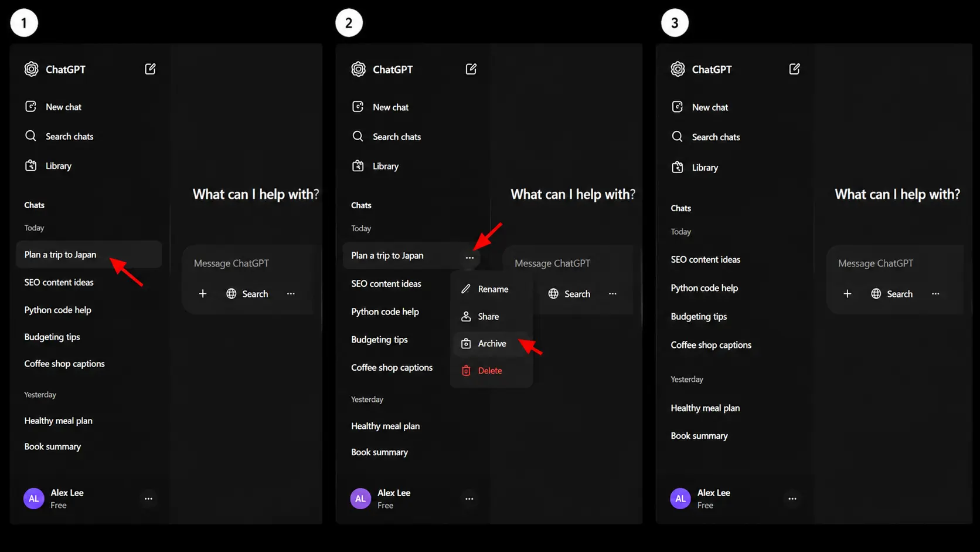Image resolution: width=980 pixels, height=552 pixels.
Task: Click the compose new chat icon in panel 1
Action: click(150, 69)
